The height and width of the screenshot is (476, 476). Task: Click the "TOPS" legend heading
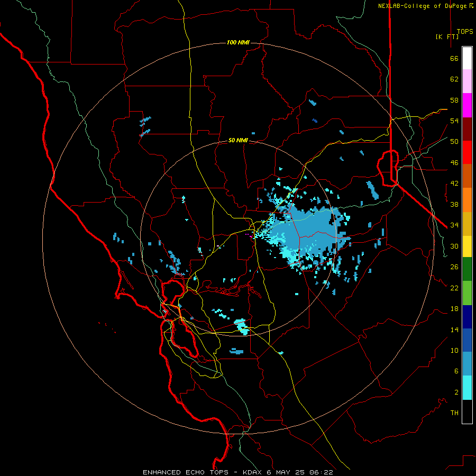click(465, 32)
